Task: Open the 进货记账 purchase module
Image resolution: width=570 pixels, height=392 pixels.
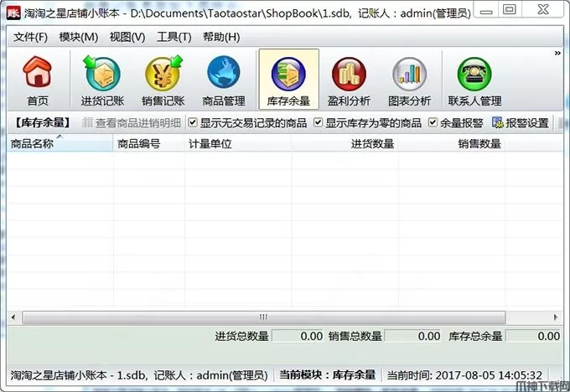Action: click(102, 80)
